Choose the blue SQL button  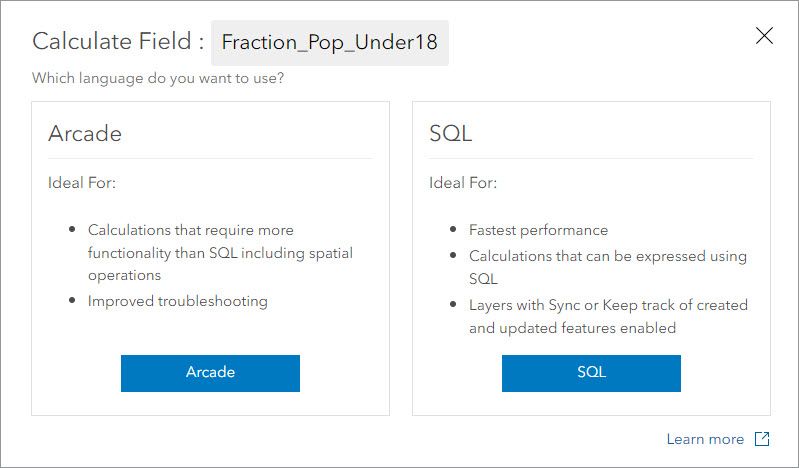coord(591,372)
